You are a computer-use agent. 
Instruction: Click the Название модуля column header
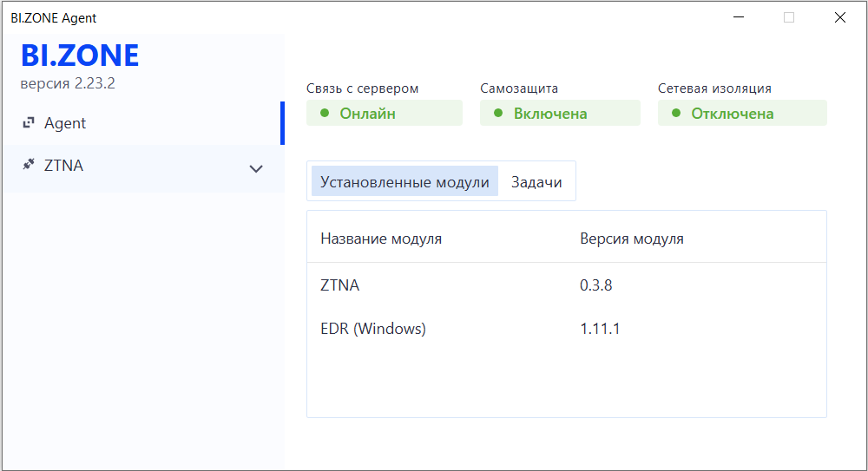[381, 239]
